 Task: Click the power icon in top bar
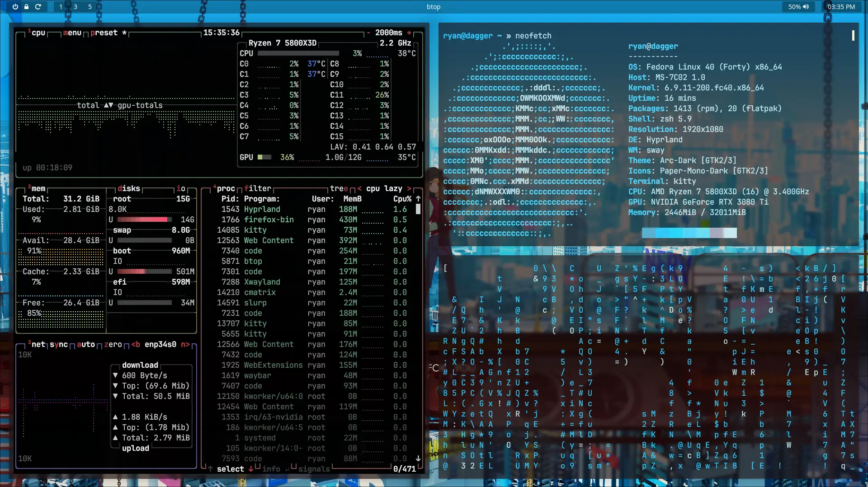click(15, 7)
